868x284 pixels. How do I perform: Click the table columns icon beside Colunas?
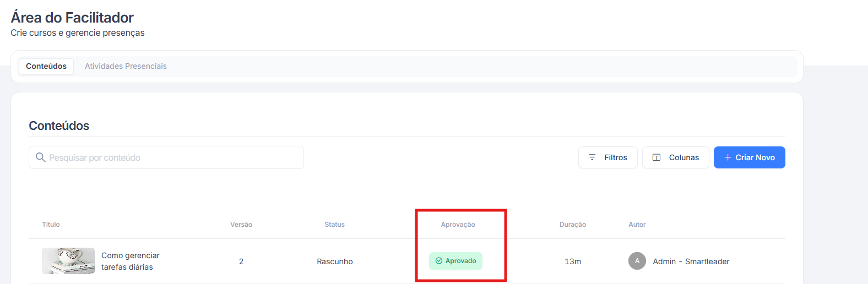(657, 157)
